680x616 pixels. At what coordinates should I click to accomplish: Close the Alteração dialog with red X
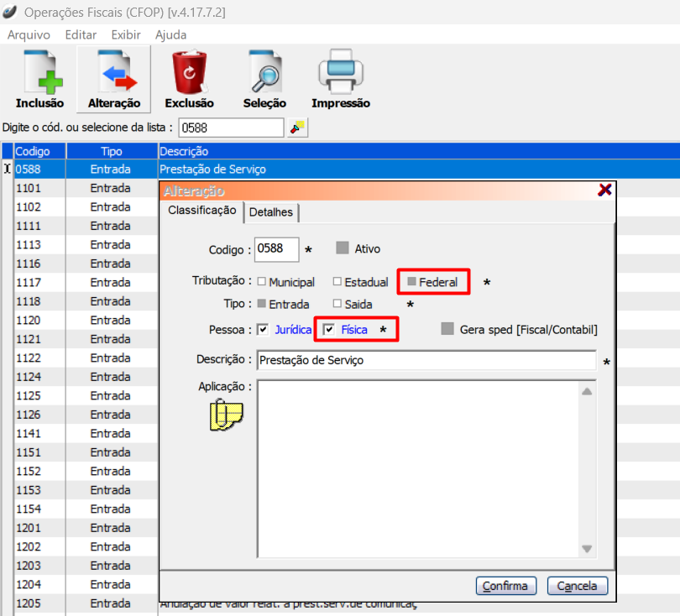(604, 191)
